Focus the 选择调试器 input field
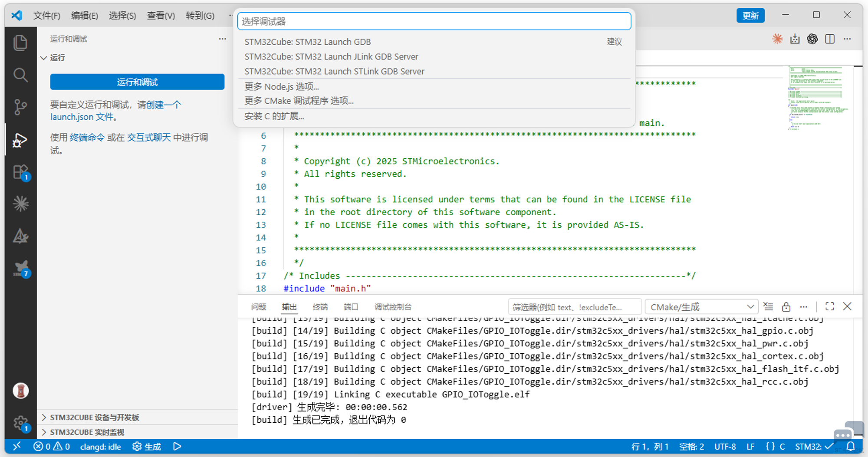868x457 pixels. 434,21
